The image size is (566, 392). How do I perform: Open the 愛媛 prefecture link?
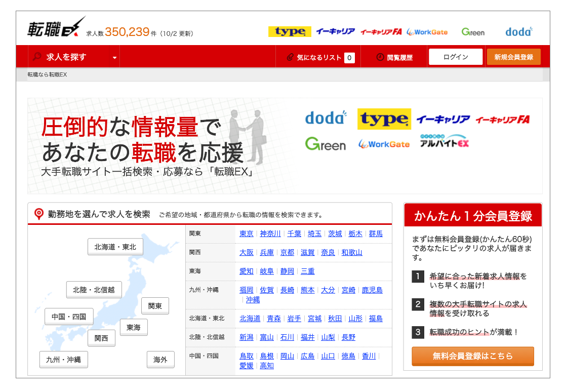pyautogui.click(x=247, y=366)
